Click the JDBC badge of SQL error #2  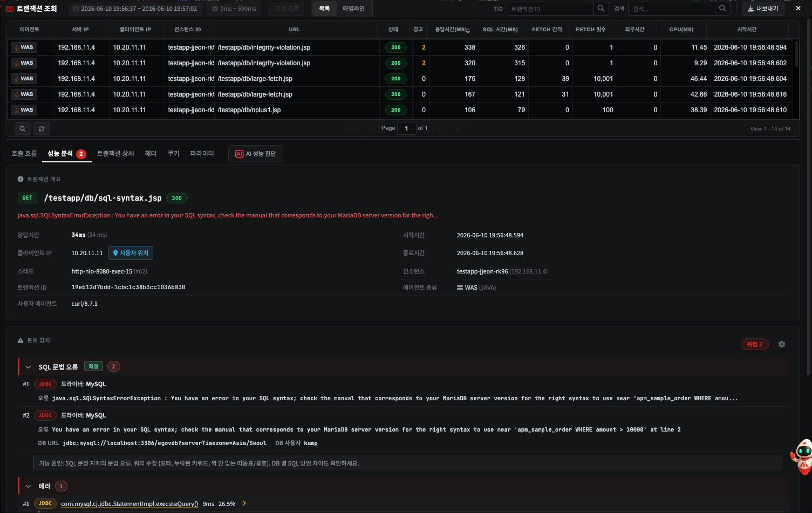45,415
